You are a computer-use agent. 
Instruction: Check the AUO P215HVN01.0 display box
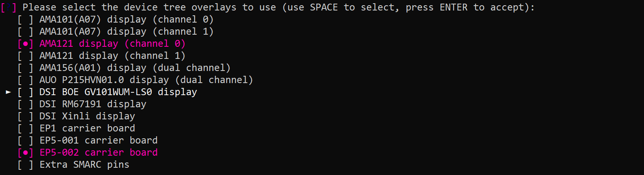click(25, 80)
